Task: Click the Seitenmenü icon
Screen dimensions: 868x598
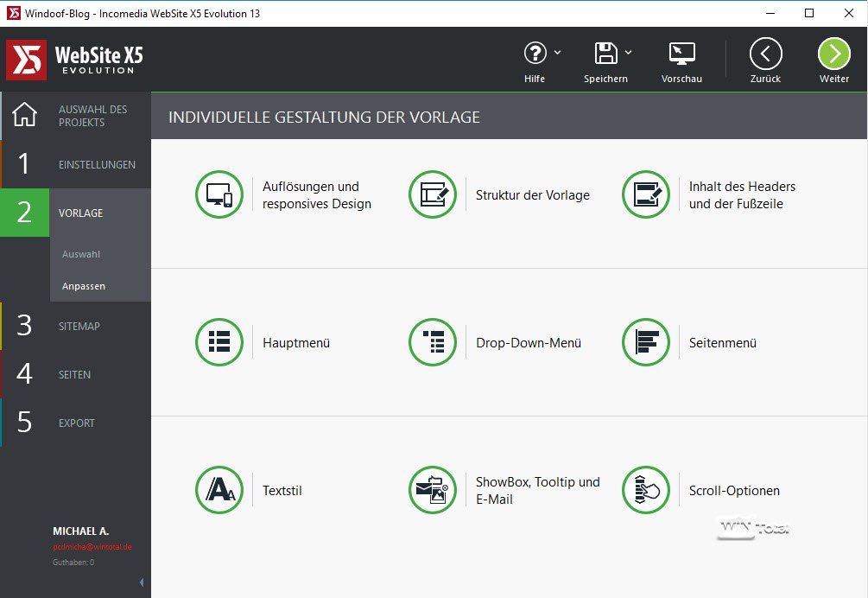Action: 645,342
